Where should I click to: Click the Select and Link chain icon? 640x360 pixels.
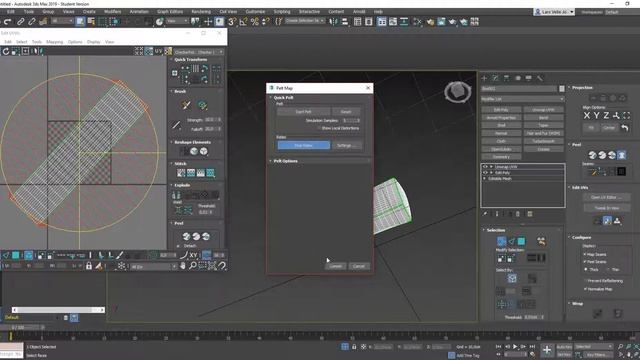pos(20,22)
